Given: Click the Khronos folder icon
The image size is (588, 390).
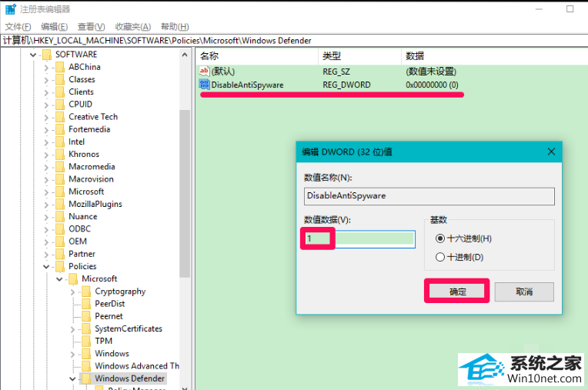Looking at the screenshot, I should point(60,154).
